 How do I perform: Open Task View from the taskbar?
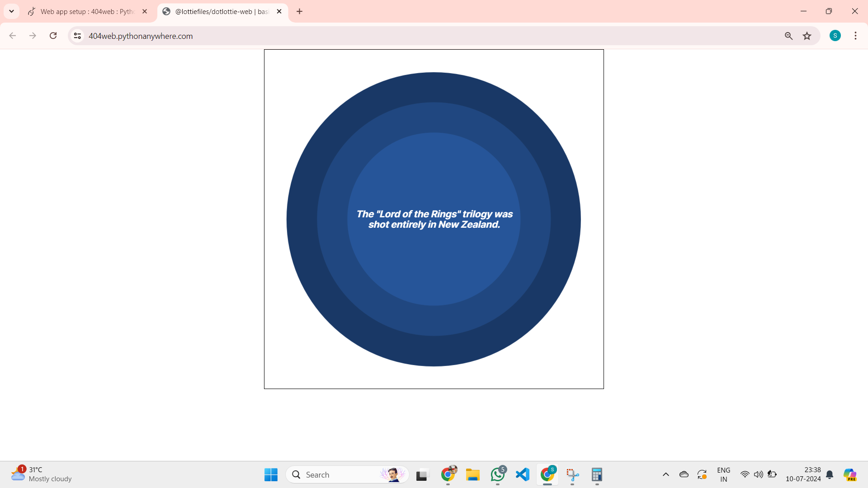[422, 474]
